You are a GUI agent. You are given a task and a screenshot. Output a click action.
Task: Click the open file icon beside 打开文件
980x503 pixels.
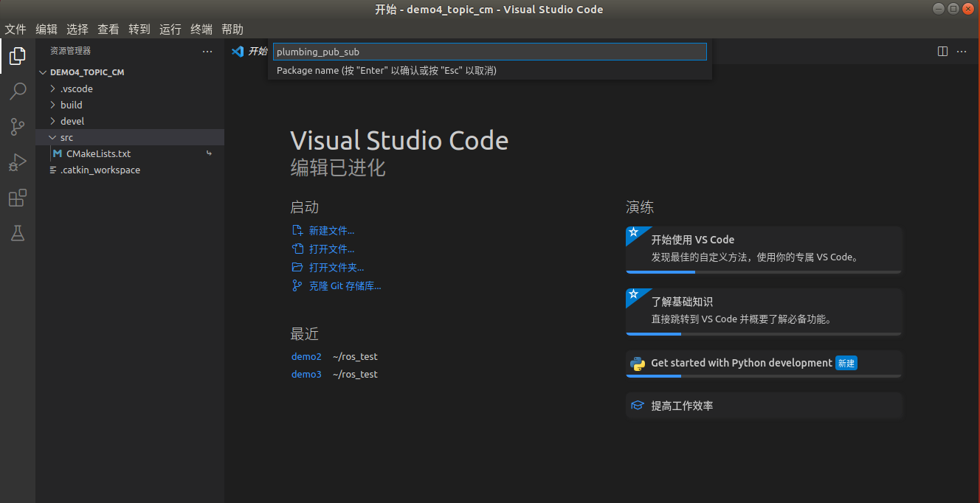pyautogui.click(x=297, y=249)
